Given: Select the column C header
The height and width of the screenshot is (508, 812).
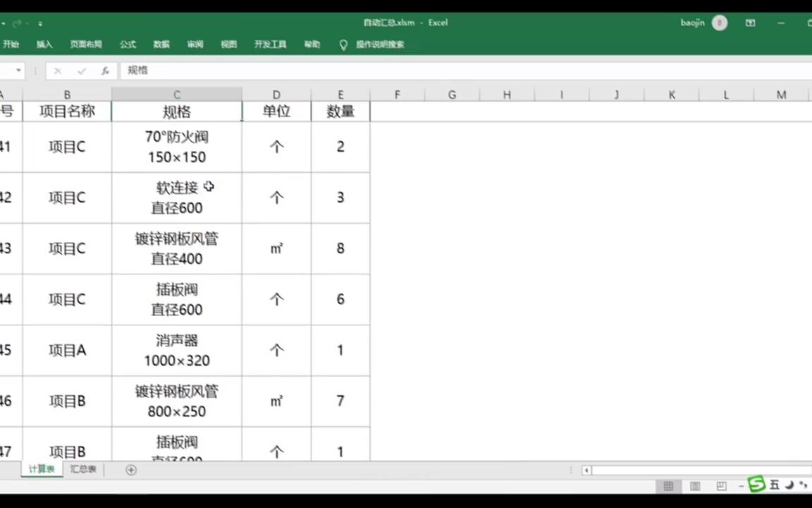Looking at the screenshot, I should pos(176,94).
